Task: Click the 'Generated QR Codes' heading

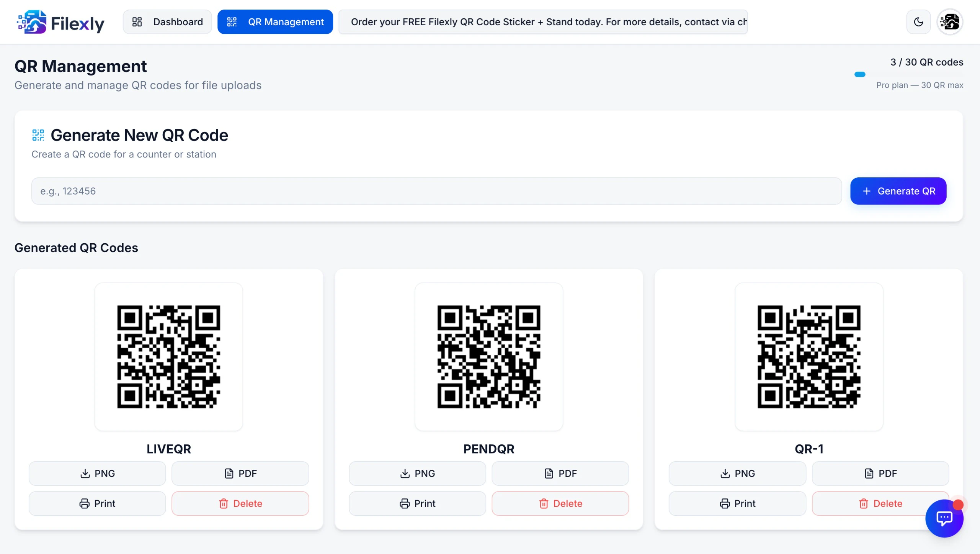Action: coord(76,247)
